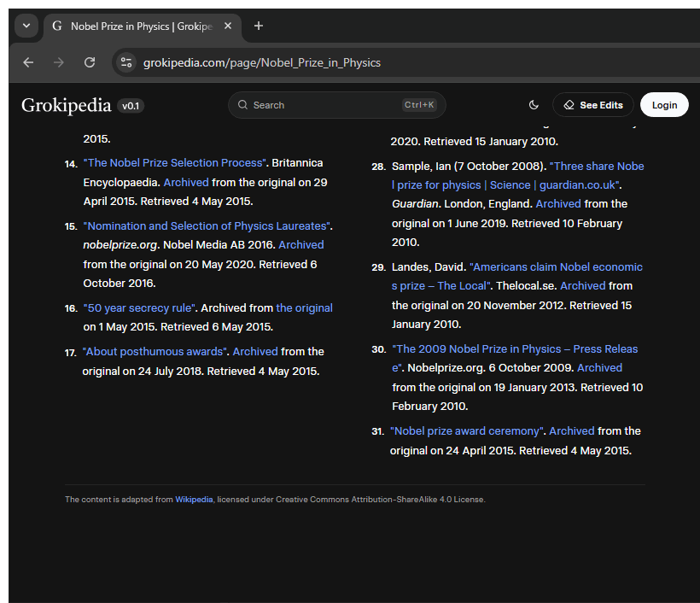Viewport: 700px width, 603px height.
Task: Open "Nomination and Selection of Physics Laureates"
Action: click(x=207, y=226)
